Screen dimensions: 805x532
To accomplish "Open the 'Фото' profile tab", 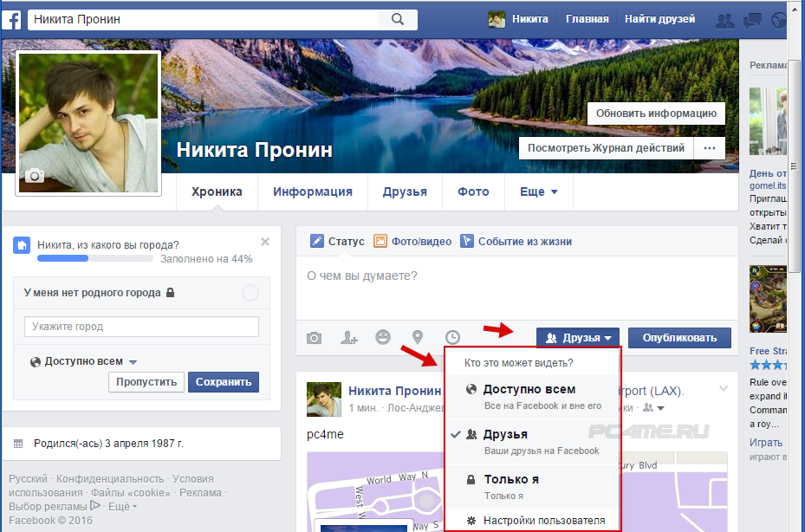I will (x=473, y=192).
